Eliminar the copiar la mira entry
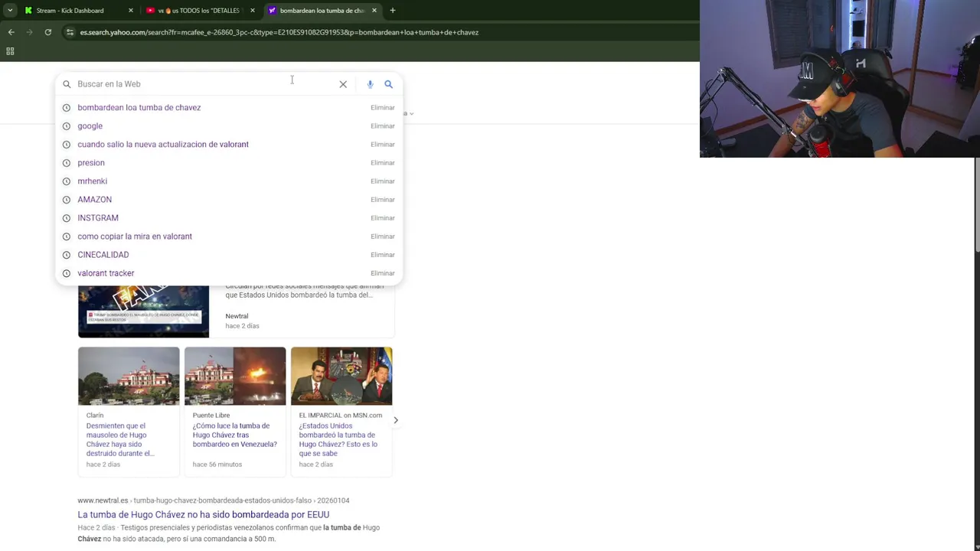 tap(382, 236)
